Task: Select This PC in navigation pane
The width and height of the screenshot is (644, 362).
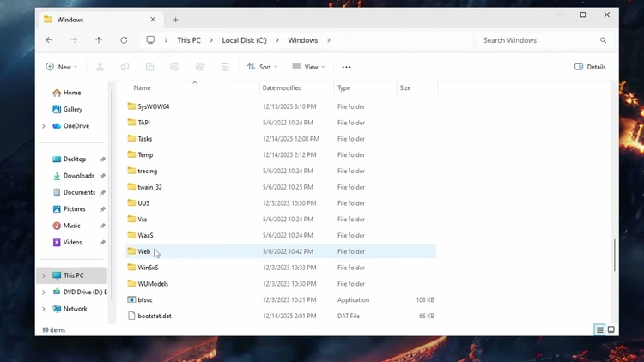Action: [x=72, y=275]
